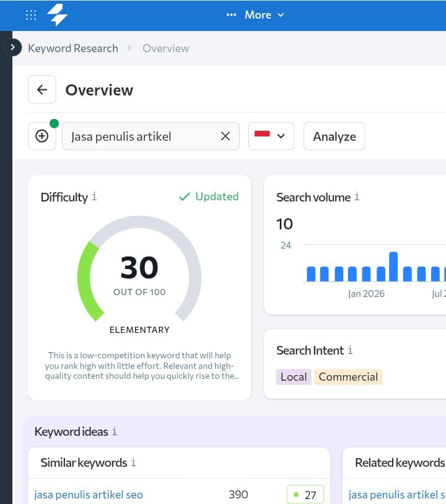Click the Analyze button
The image size is (446, 504).
(334, 136)
